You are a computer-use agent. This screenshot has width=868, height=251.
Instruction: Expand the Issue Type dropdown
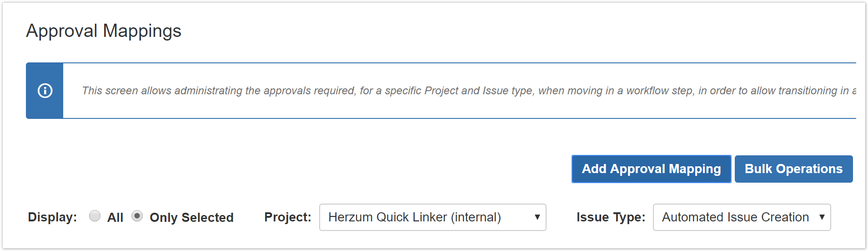click(x=741, y=217)
